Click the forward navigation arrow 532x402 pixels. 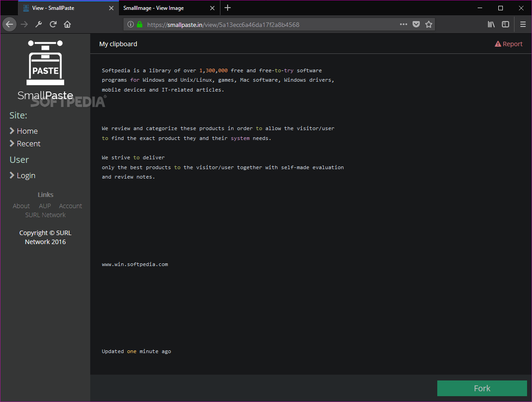(x=24, y=24)
